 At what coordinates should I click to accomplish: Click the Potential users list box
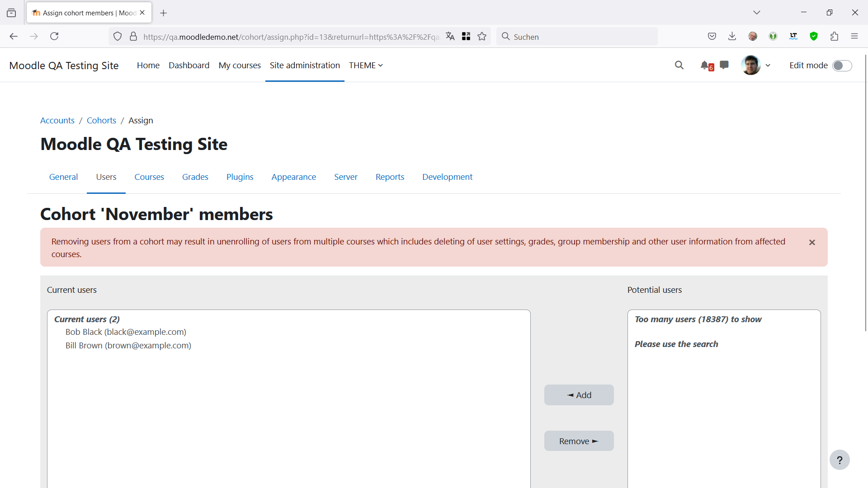[x=724, y=399]
